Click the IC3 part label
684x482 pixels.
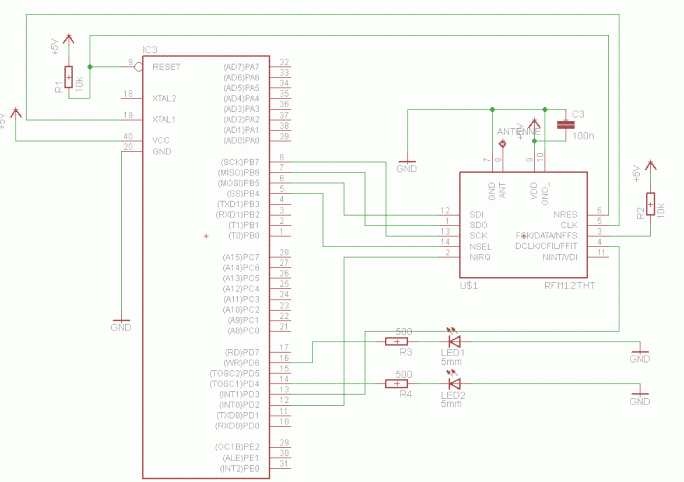[150, 50]
